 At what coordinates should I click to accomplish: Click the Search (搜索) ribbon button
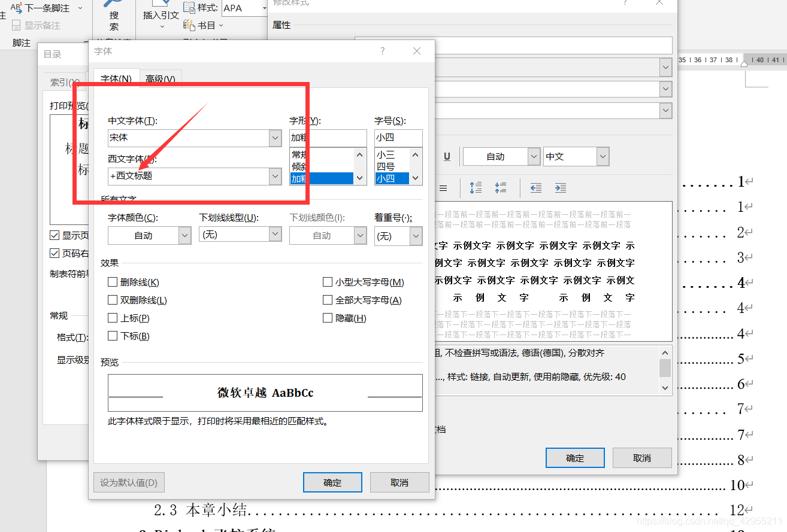114,17
